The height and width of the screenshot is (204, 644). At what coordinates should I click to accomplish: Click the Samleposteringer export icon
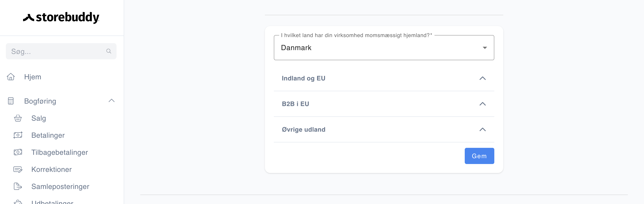[18, 186]
